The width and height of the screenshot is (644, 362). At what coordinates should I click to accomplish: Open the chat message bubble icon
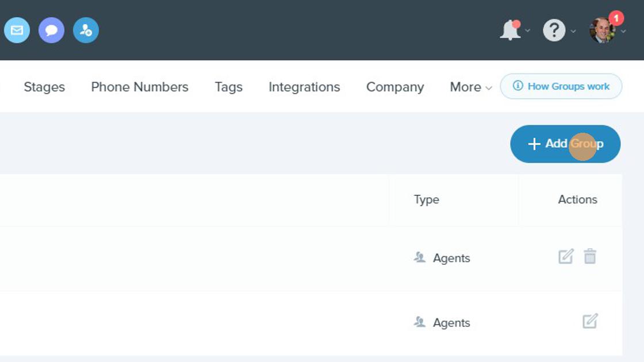coord(51,30)
